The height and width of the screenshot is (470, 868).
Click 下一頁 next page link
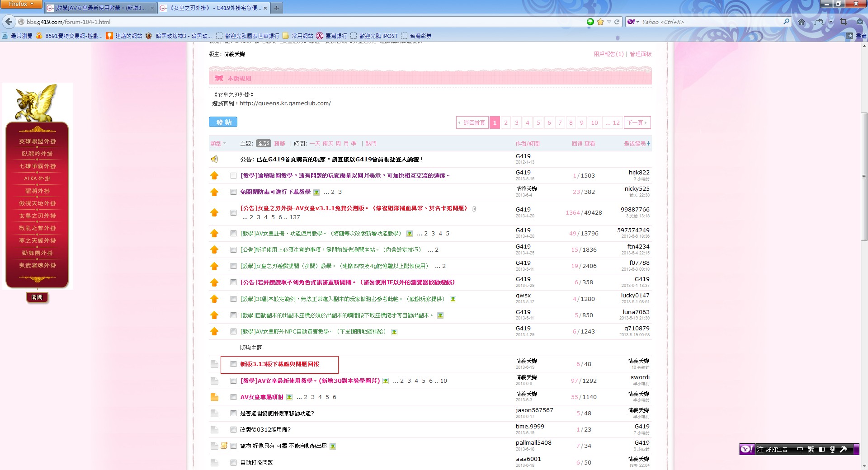coord(637,122)
